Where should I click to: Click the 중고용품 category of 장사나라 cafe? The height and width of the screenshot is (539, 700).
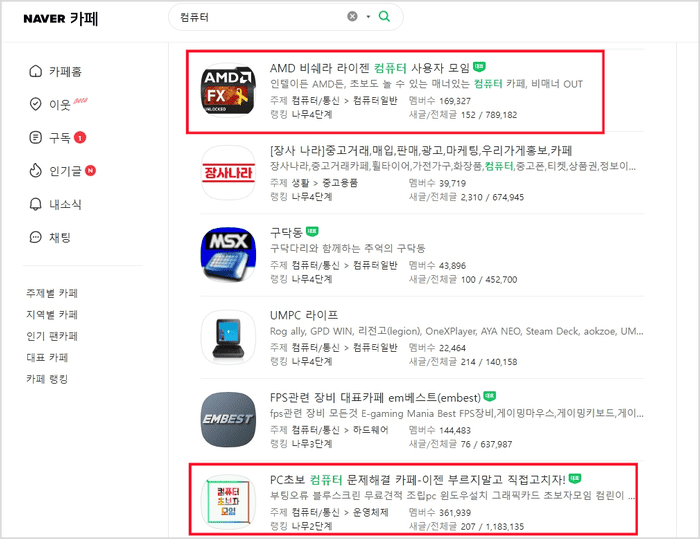tap(340, 183)
